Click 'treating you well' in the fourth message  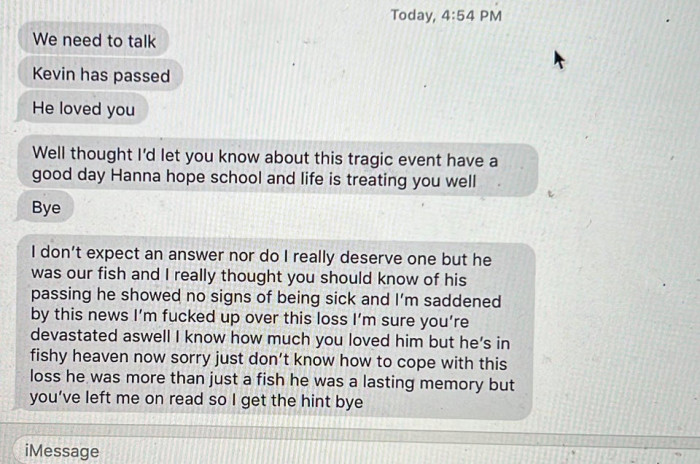pyautogui.click(x=411, y=180)
